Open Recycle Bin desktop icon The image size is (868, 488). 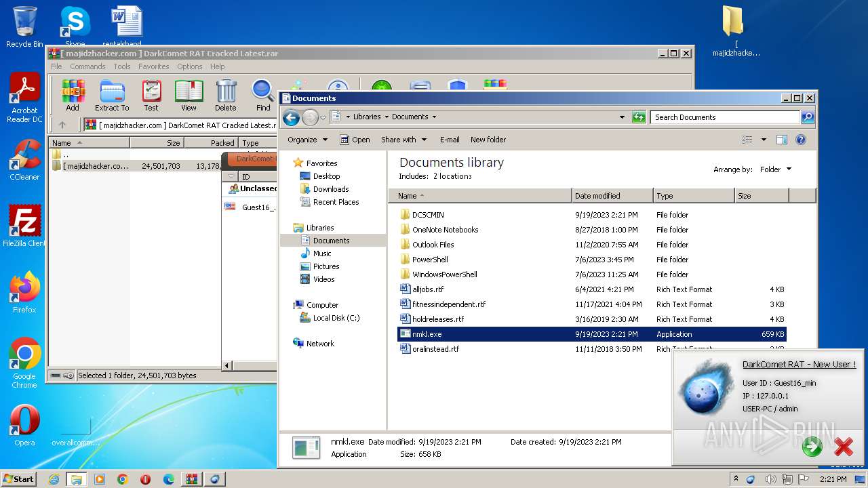24,27
